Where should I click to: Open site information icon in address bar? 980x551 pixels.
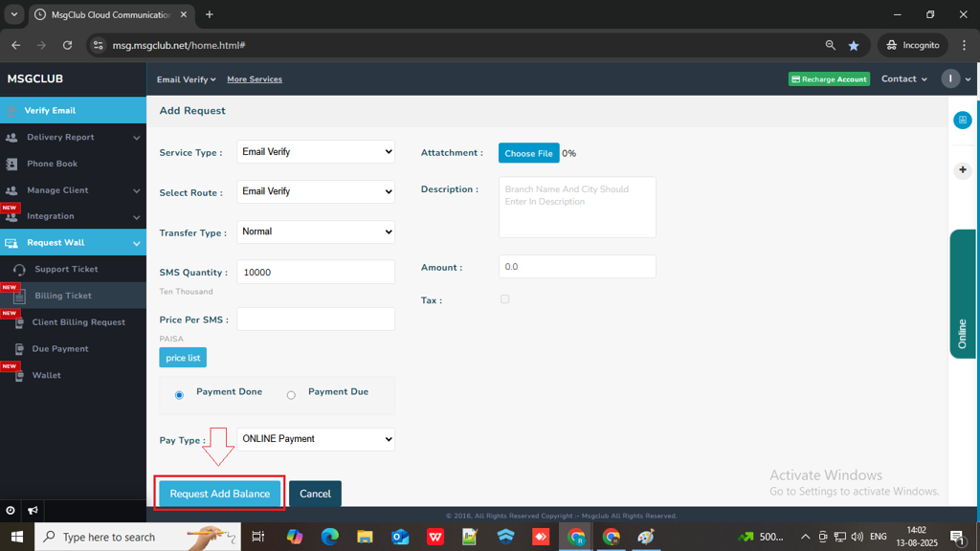(x=99, y=45)
